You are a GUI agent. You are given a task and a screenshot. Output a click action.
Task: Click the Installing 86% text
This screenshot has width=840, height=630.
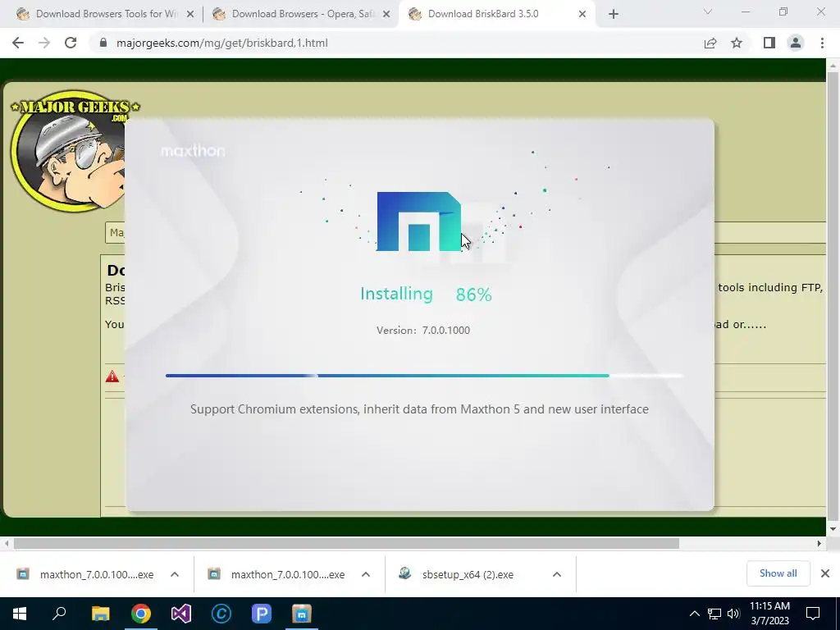click(x=426, y=294)
